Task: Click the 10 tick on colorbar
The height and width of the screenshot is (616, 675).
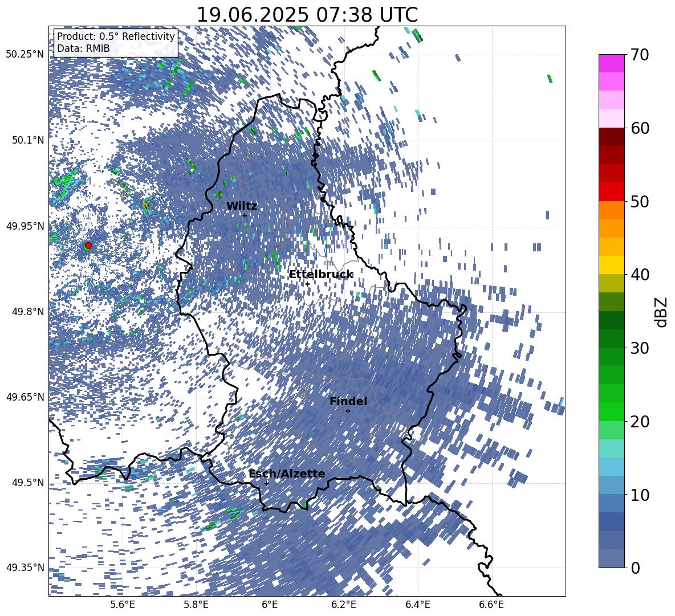Action: click(640, 495)
